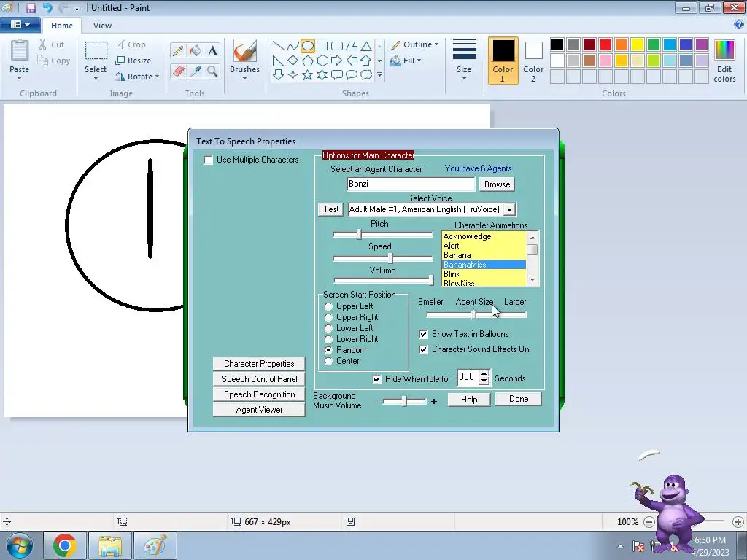The height and width of the screenshot is (560, 747).
Task: Select Lower Right start position
Action: [x=328, y=339]
